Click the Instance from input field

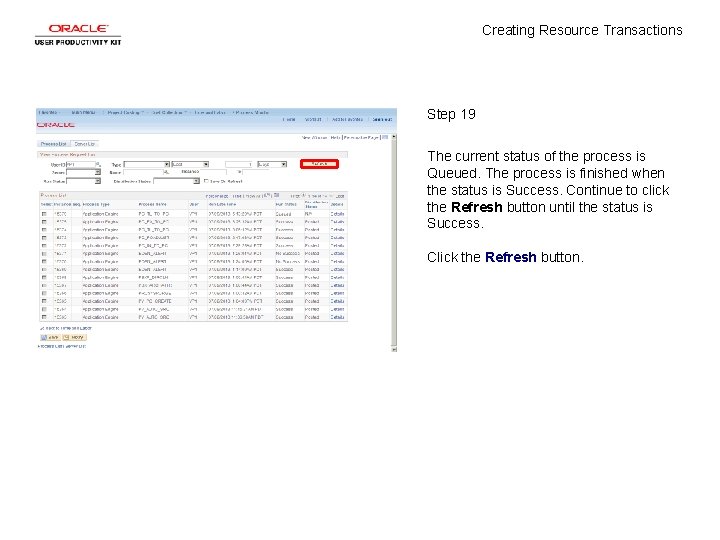[213, 172]
